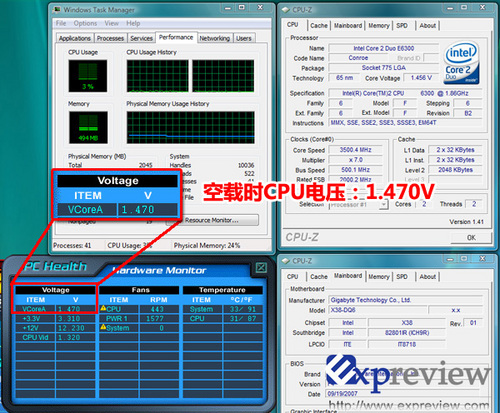Screen dimensions: 500x413
Task: Switch to the Processes tab
Action: 110,38
